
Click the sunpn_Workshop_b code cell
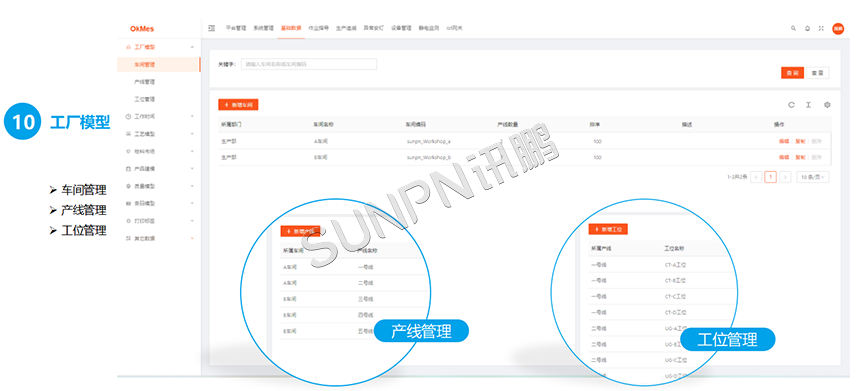429,157
